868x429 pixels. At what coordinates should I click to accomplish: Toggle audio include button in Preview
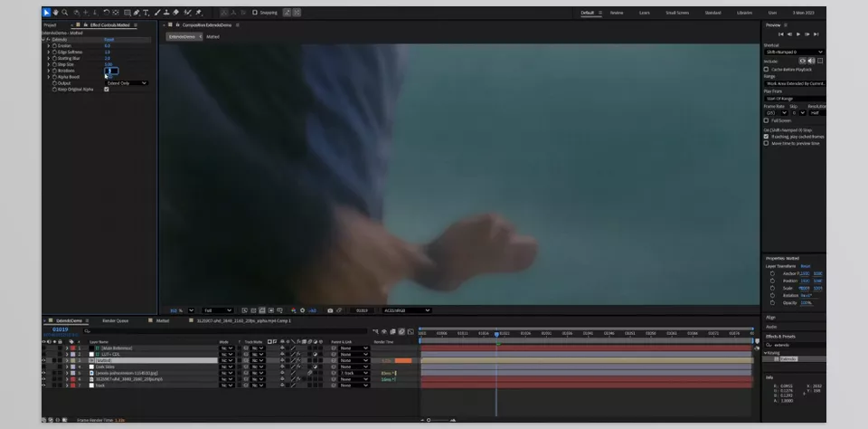(812, 61)
